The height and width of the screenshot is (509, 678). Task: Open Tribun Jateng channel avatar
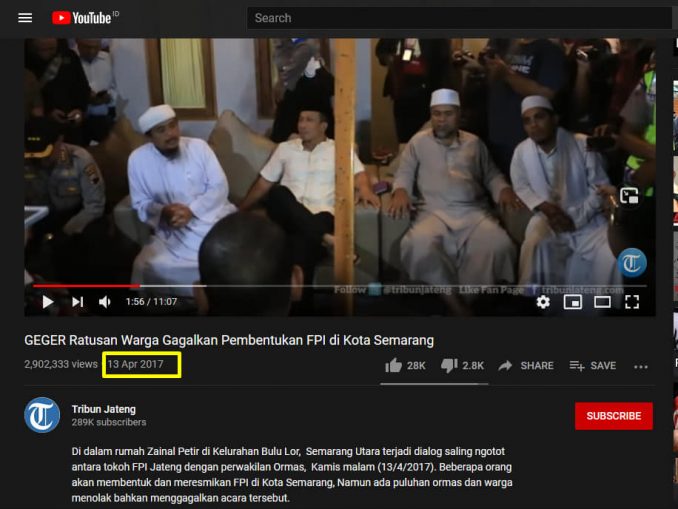pyautogui.click(x=42, y=415)
